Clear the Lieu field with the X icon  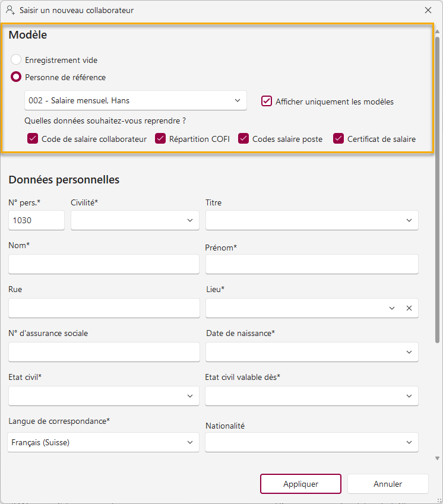coord(409,308)
